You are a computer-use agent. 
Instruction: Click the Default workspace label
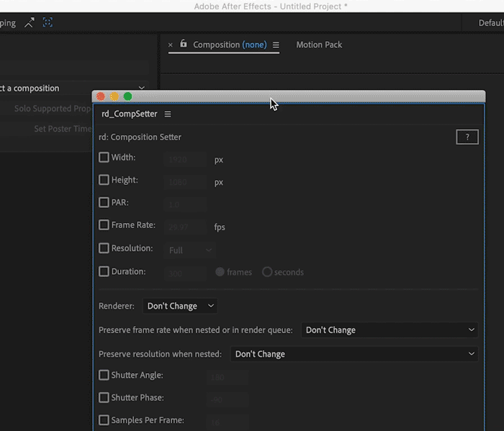(x=490, y=23)
